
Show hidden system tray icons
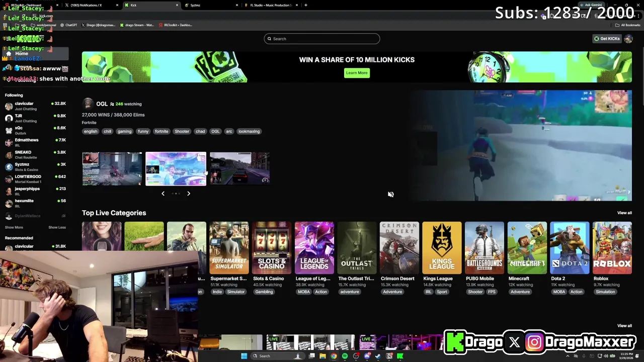click(x=568, y=356)
